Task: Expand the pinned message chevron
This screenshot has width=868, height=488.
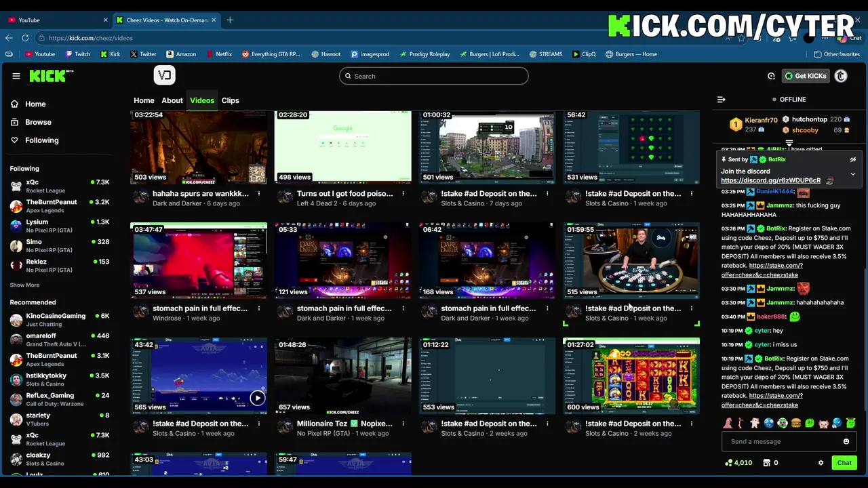Action: point(853,174)
